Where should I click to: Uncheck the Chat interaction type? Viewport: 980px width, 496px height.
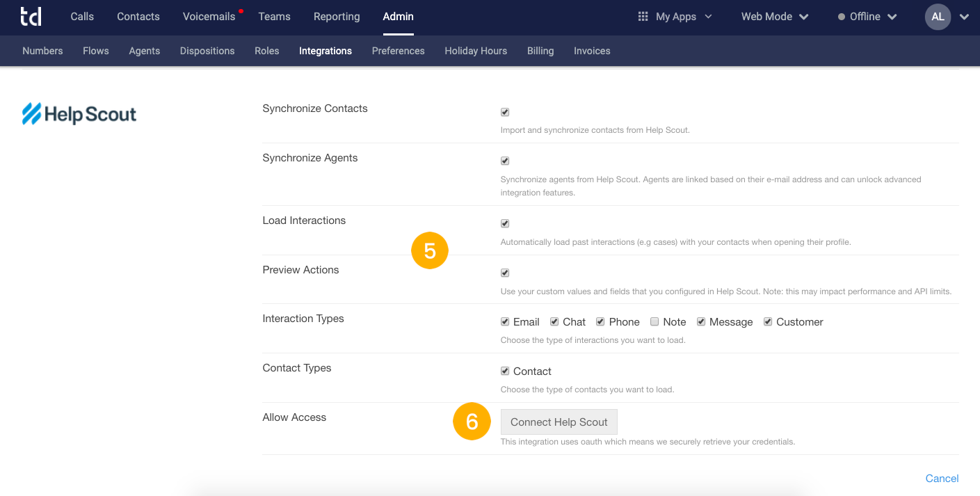tap(554, 321)
